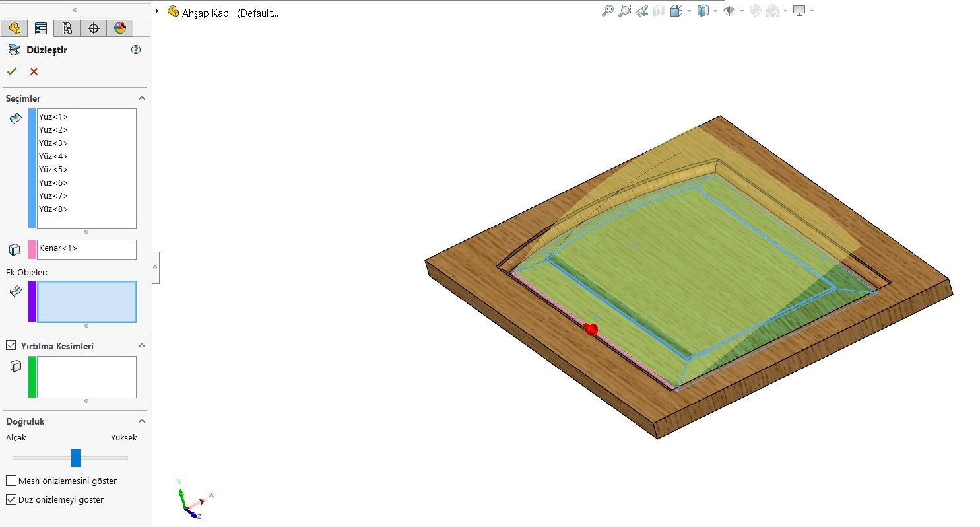Open the FeatureManager design tree tab

[15, 28]
